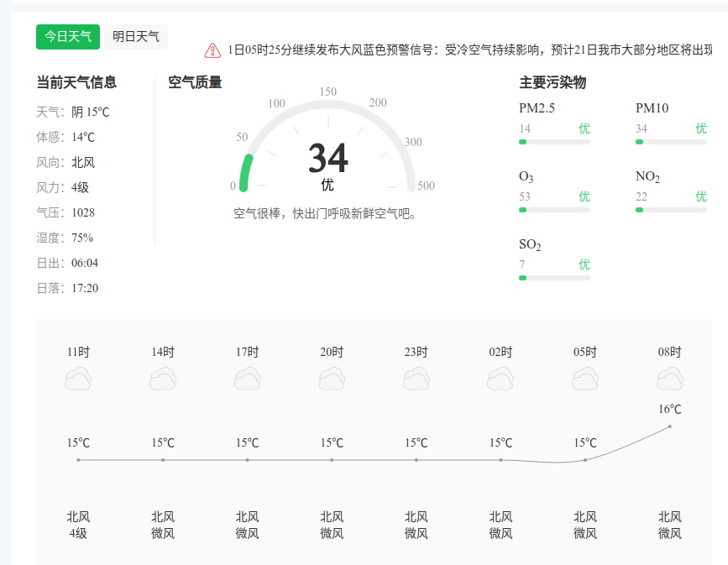The image size is (728, 565).
Task: Switch to the 今日天气 tab
Action: coord(68,37)
